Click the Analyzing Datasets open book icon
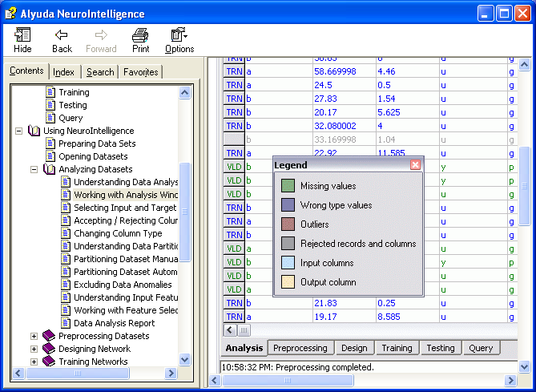The image size is (536, 392). [49, 169]
